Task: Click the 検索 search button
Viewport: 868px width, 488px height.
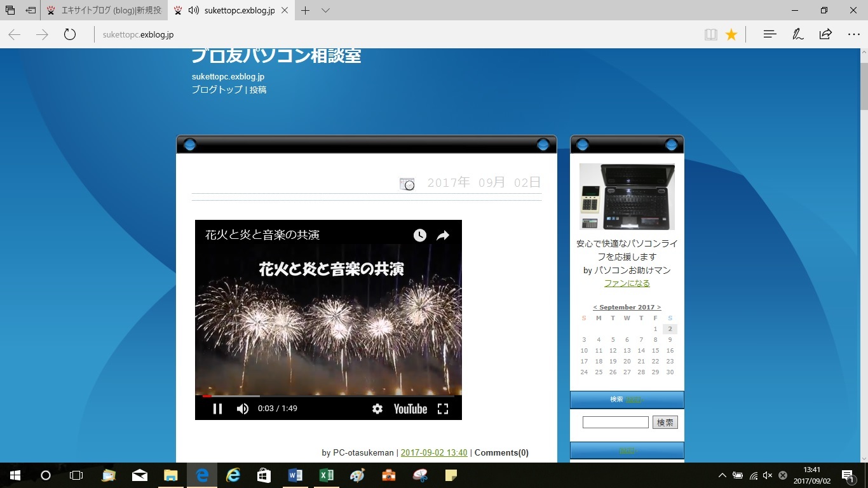Action: click(665, 423)
